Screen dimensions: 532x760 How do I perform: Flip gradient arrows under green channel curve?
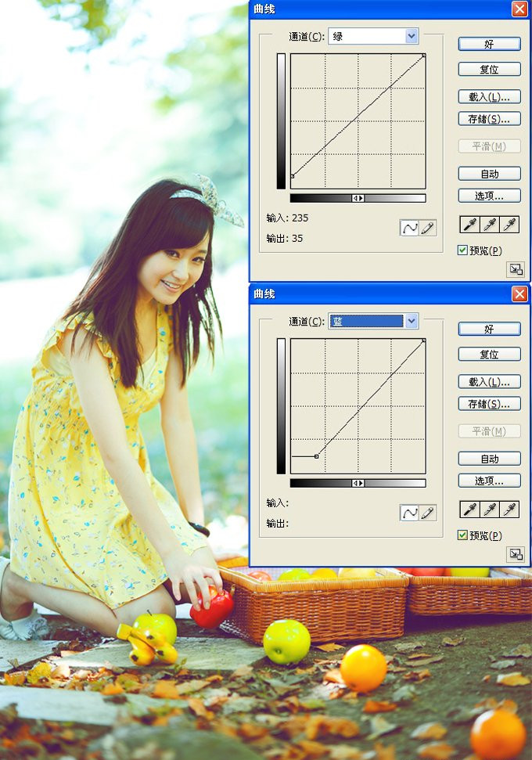click(x=358, y=198)
